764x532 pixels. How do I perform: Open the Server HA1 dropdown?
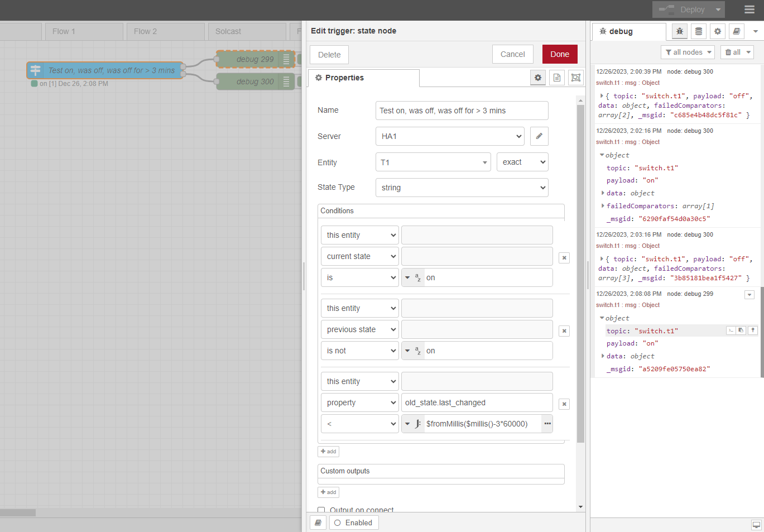450,136
